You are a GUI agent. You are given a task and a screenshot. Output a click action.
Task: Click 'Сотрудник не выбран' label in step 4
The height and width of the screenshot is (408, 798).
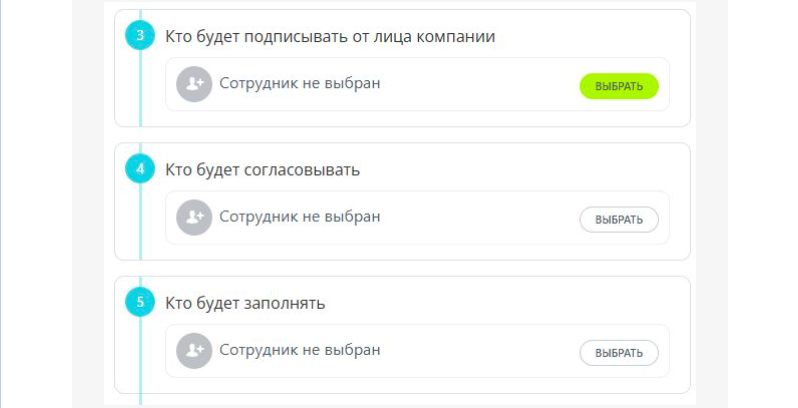(300, 217)
